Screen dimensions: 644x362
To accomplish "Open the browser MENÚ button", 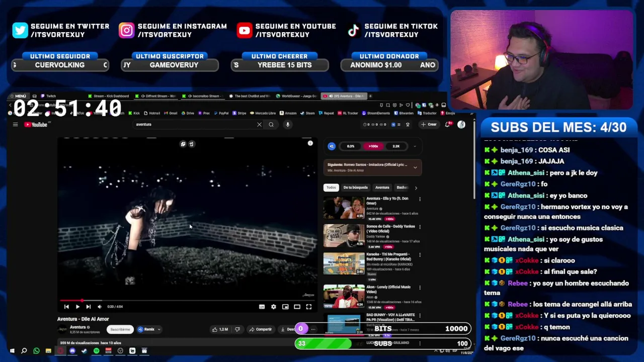I will (x=18, y=96).
